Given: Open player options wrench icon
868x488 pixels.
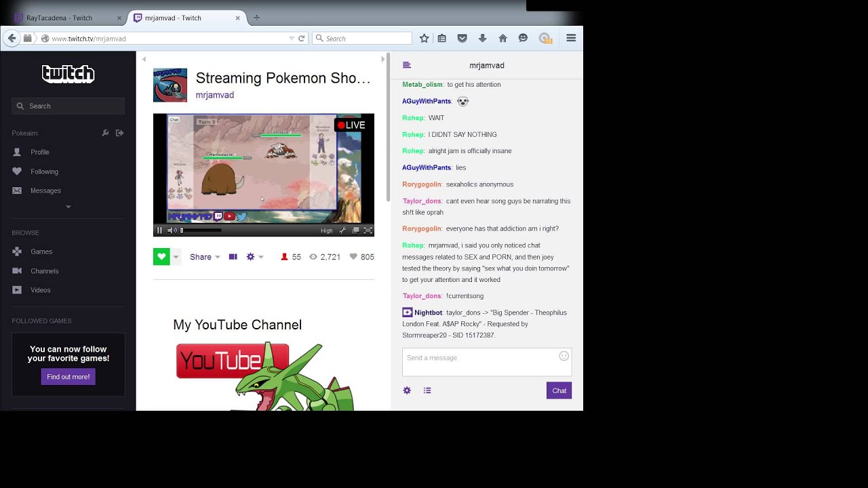Looking at the screenshot, I should pyautogui.click(x=342, y=230).
